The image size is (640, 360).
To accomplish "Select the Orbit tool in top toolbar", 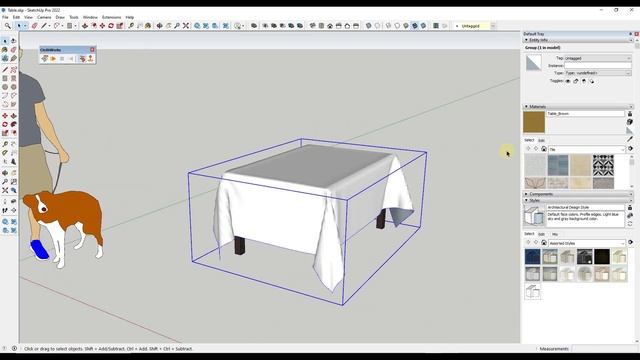I will (x=160, y=26).
